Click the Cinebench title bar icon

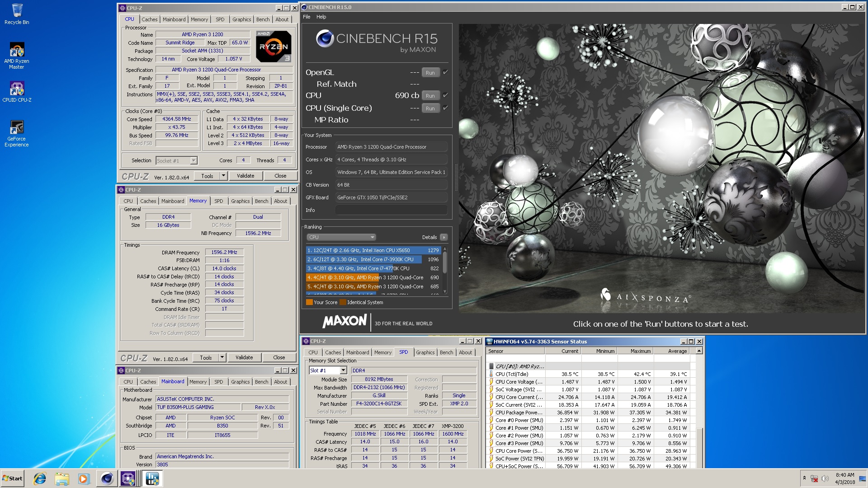click(304, 7)
